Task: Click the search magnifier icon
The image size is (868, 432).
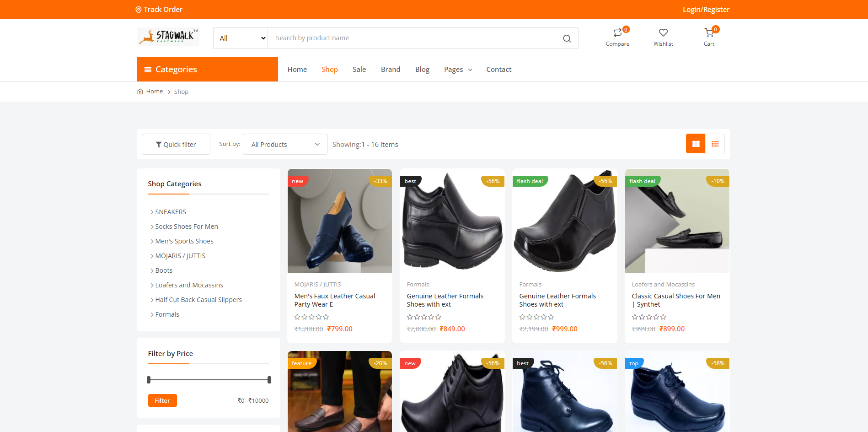Action: [x=567, y=38]
